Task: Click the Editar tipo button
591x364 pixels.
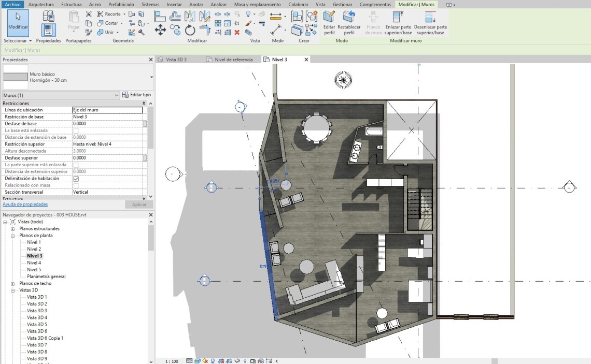Action: tap(137, 95)
